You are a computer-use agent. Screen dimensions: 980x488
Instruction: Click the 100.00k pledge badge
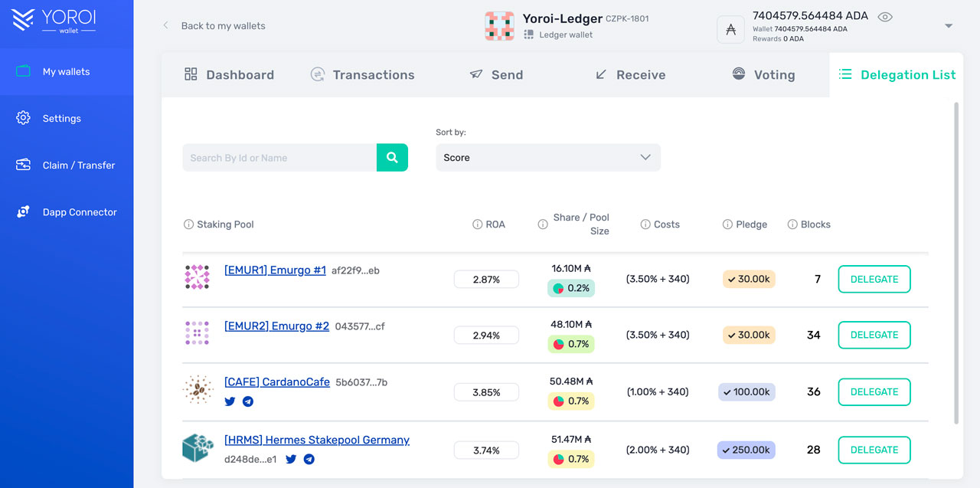tap(746, 391)
